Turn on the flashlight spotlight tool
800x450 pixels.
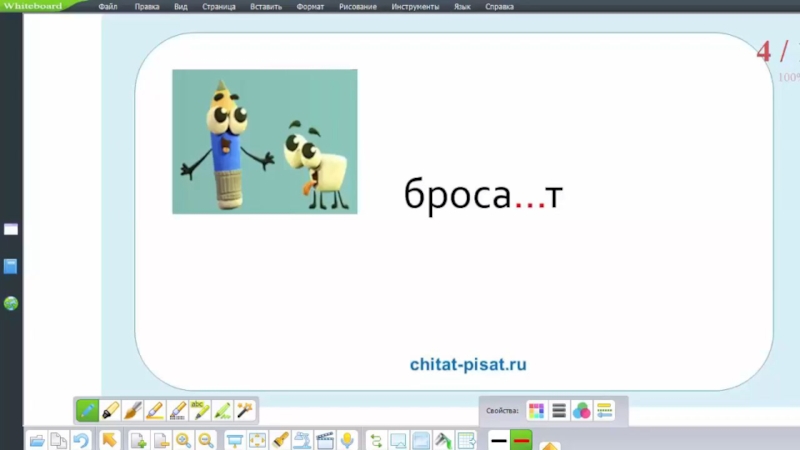(281, 440)
